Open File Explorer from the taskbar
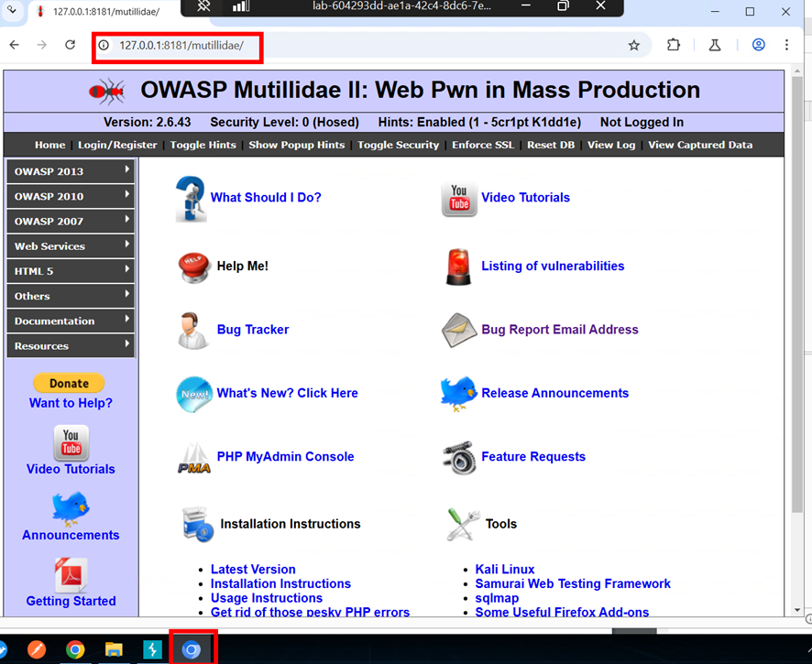Screen dimensions: 812x664 point(114,649)
